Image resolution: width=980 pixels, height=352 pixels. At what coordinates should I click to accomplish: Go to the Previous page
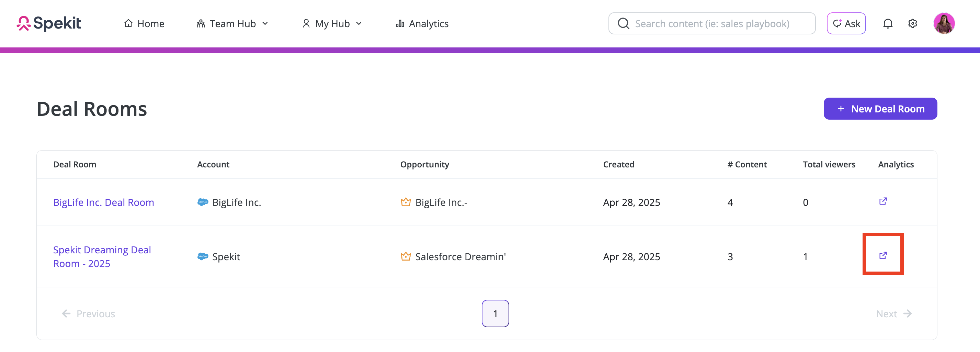click(x=88, y=313)
